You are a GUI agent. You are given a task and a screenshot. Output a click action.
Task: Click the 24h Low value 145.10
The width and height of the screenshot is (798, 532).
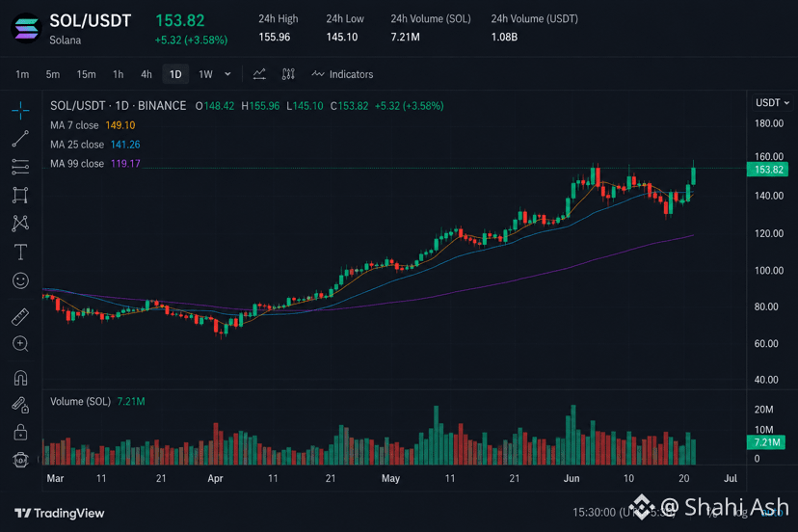(x=342, y=38)
